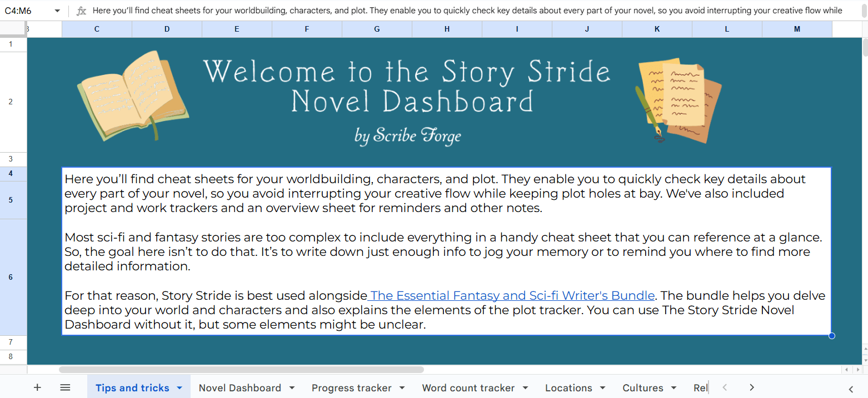Click the add sheet plus icon
The width and height of the screenshot is (868, 398).
click(x=37, y=387)
